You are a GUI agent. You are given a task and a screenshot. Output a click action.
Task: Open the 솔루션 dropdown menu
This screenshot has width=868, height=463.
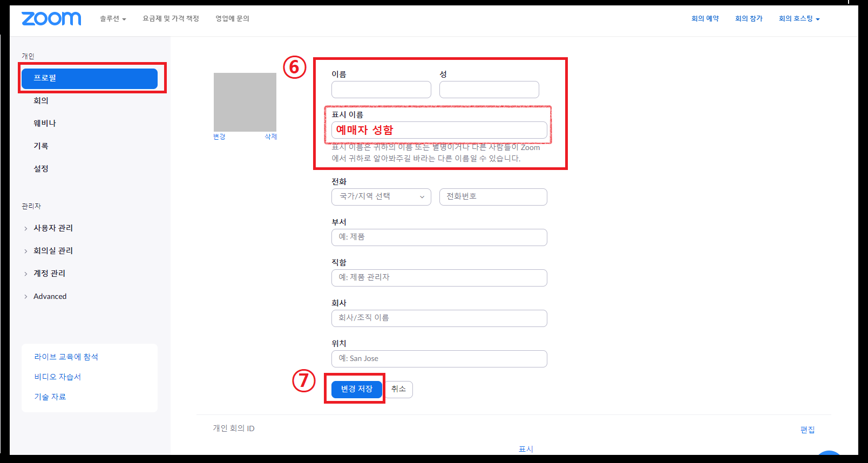(112, 19)
